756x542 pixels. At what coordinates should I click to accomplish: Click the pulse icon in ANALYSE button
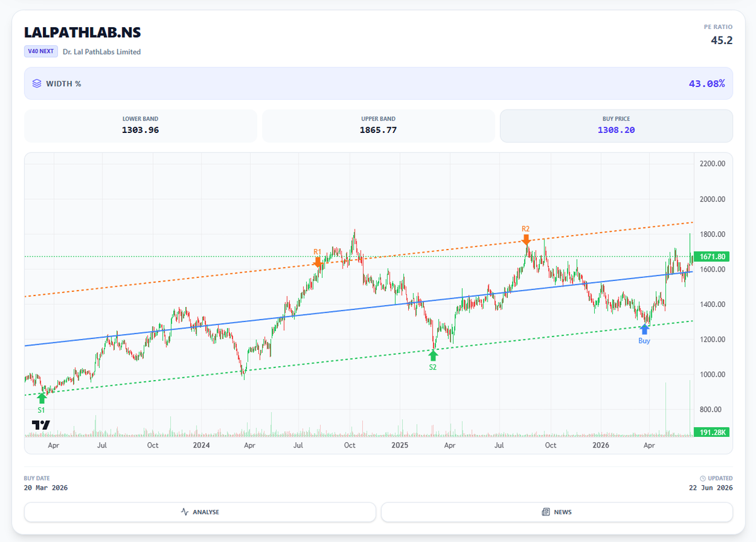pos(185,512)
